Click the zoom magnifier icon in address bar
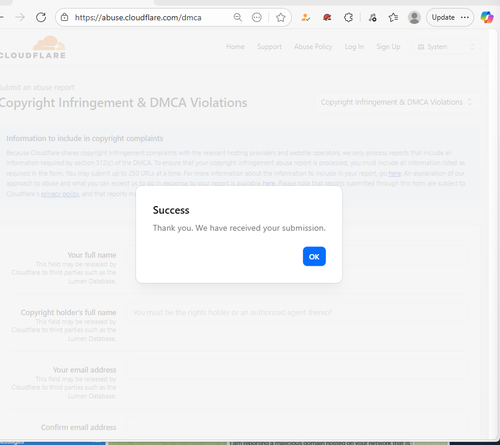 (x=238, y=17)
